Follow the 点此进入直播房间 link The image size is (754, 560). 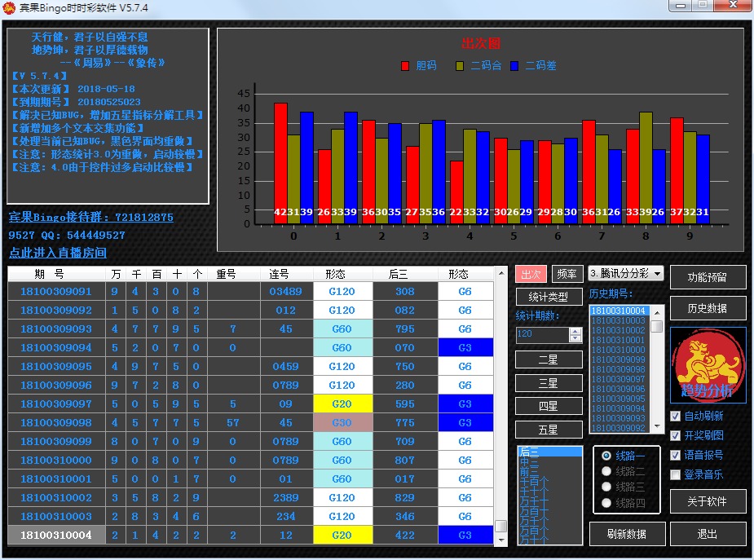(58, 253)
